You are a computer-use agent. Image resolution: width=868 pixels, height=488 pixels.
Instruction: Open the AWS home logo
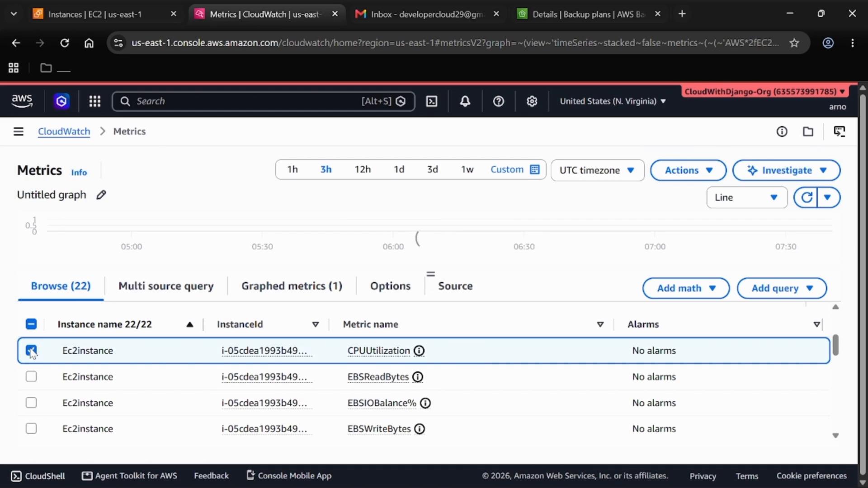coord(22,101)
